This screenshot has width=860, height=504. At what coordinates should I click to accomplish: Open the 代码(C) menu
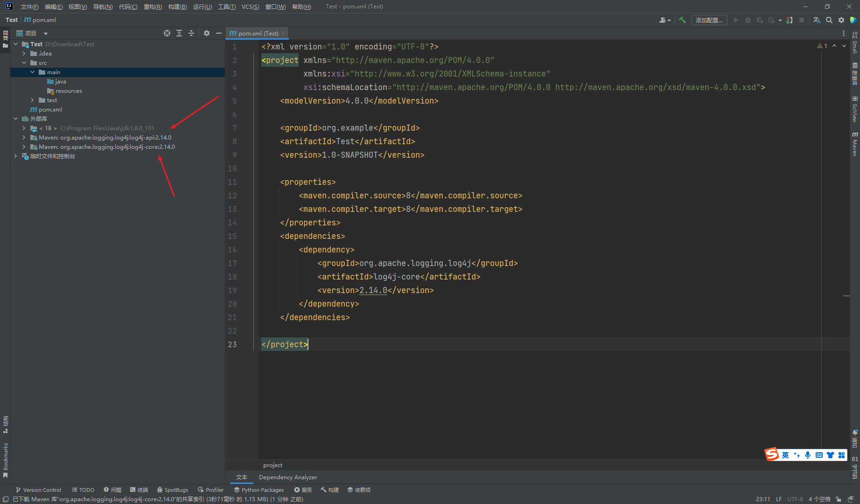pos(128,7)
